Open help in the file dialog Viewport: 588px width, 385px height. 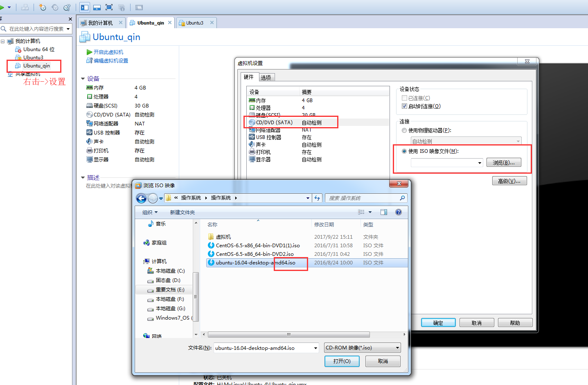[399, 212]
